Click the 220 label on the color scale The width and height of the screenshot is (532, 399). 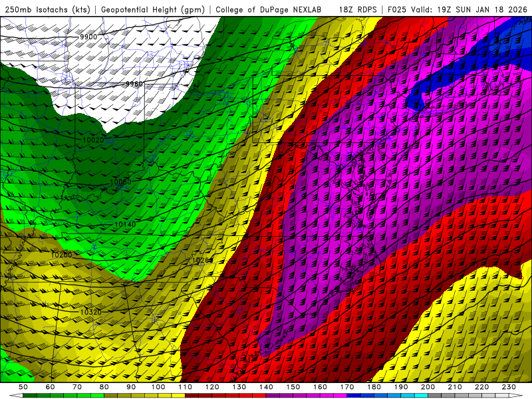coord(481,387)
